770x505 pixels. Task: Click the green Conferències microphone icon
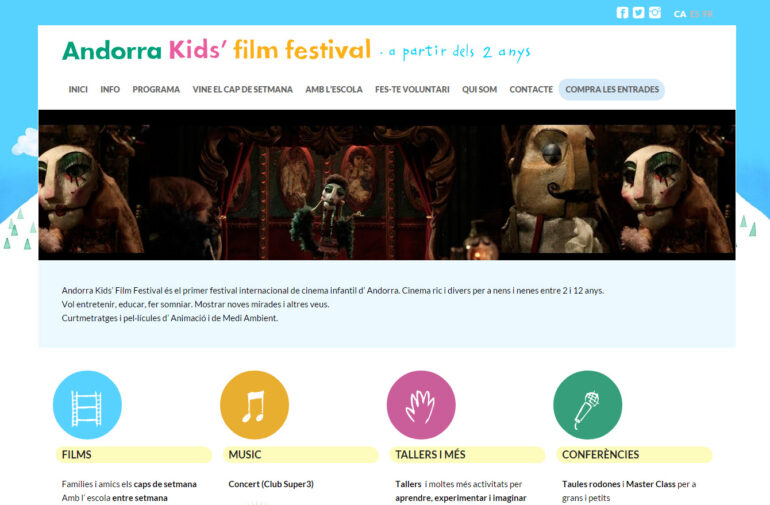(x=588, y=405)
